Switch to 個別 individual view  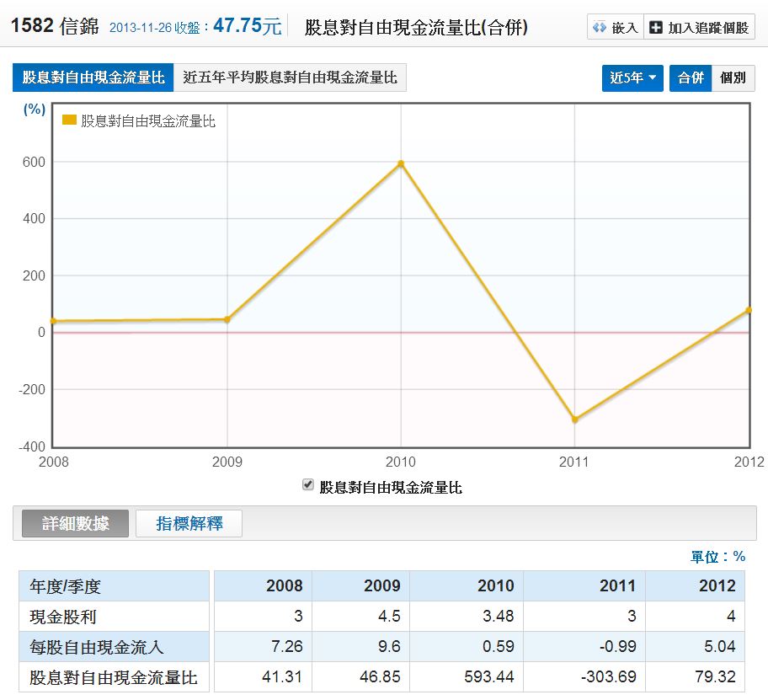[733, 77]
